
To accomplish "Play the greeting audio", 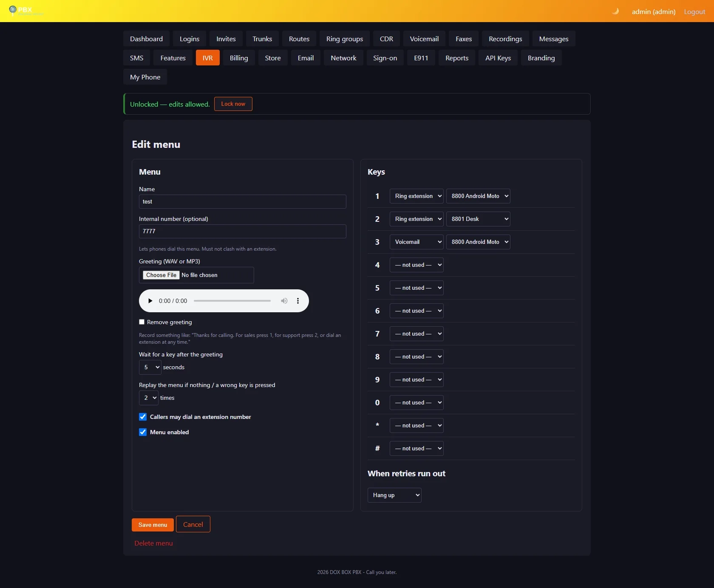I will [x=150, y=301].
